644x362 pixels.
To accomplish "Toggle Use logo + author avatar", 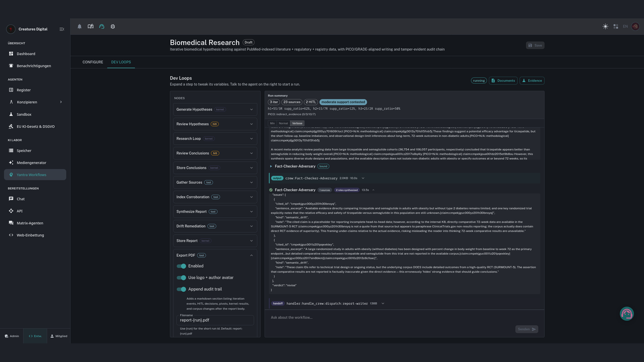I will pos(181,278).
